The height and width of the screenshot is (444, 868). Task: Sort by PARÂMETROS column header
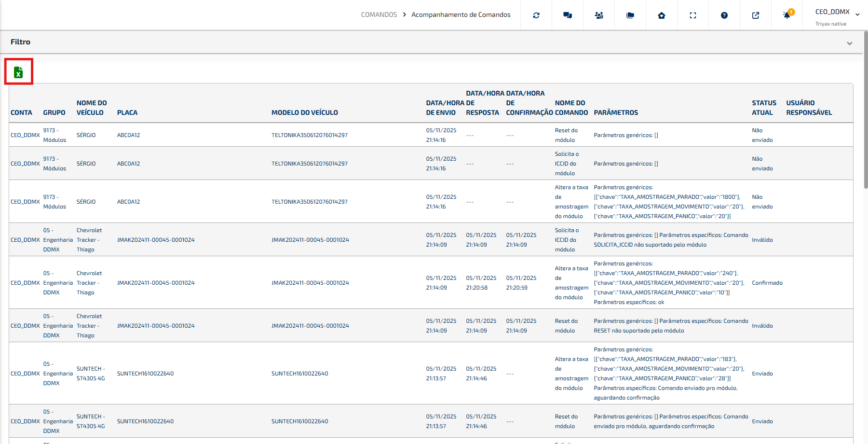pyautogui.click(x=616, y=112)
